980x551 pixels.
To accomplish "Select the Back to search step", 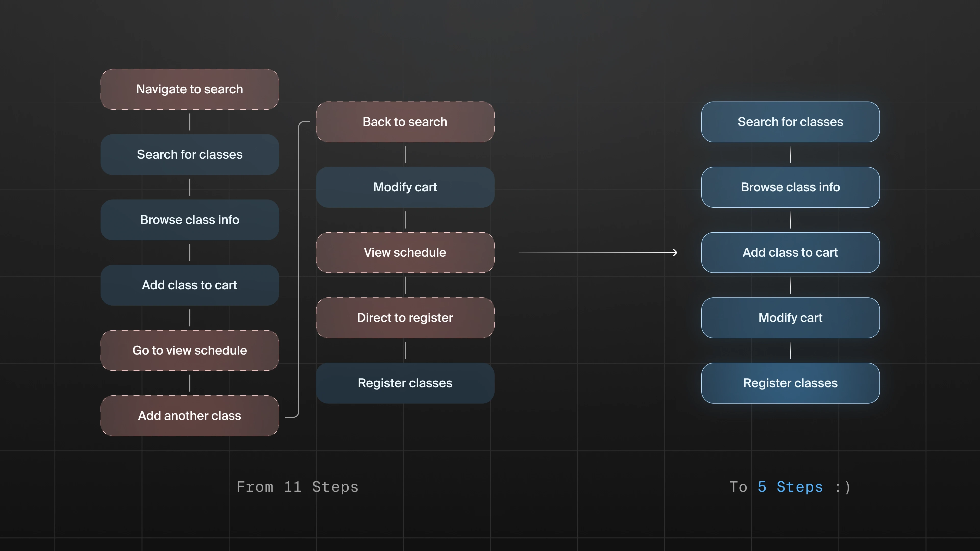I will (x=405, y=122).
